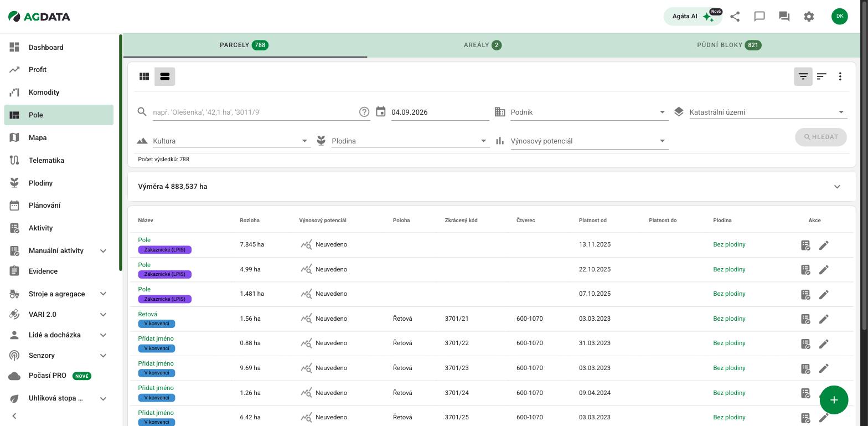Screen dimensions: 868x426
Task: Open DK user avatar menu
Action: click(839, 17)
